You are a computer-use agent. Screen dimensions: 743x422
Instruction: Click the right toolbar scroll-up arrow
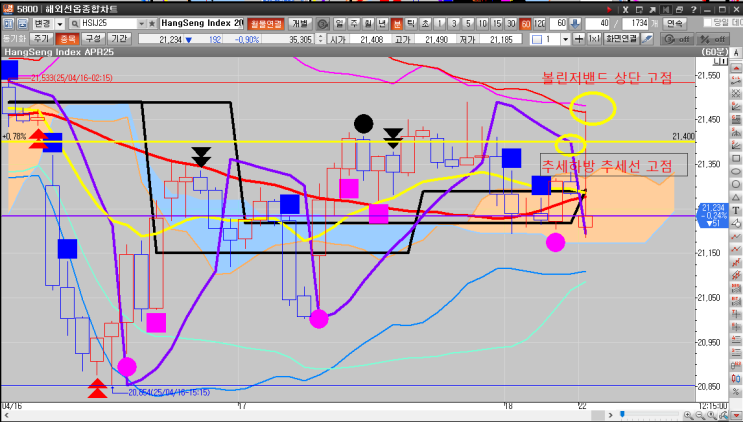coord(736,68)
